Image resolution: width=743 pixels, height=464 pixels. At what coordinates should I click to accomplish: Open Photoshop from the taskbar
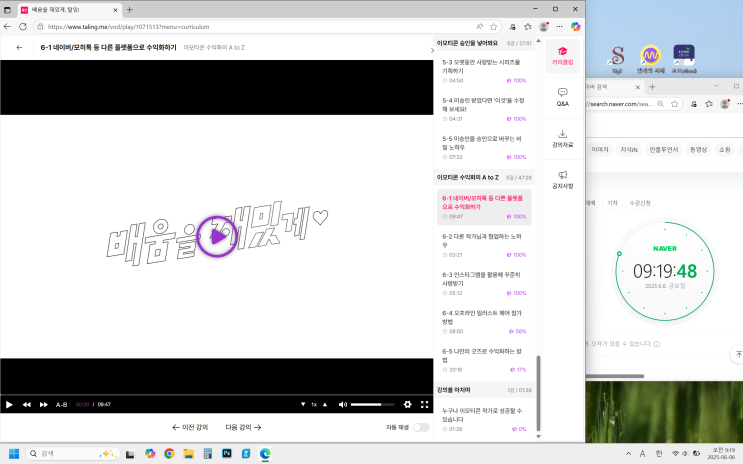pyautogui.click(x=227, y=454)
